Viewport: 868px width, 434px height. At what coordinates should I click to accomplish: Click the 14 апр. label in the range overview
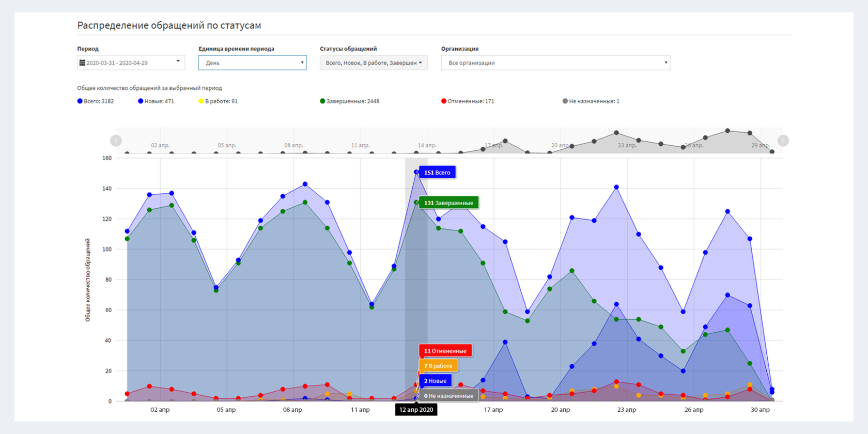[x=427, y=145]
